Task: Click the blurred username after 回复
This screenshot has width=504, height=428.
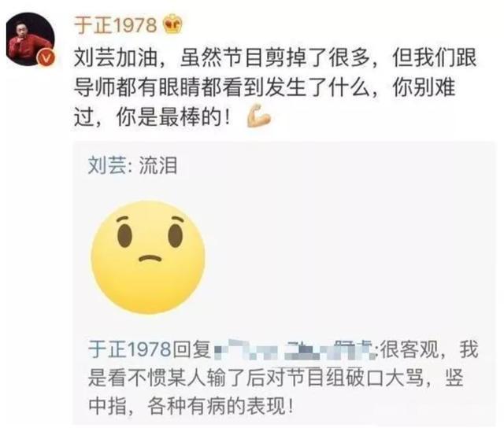Action: (294, 350)
